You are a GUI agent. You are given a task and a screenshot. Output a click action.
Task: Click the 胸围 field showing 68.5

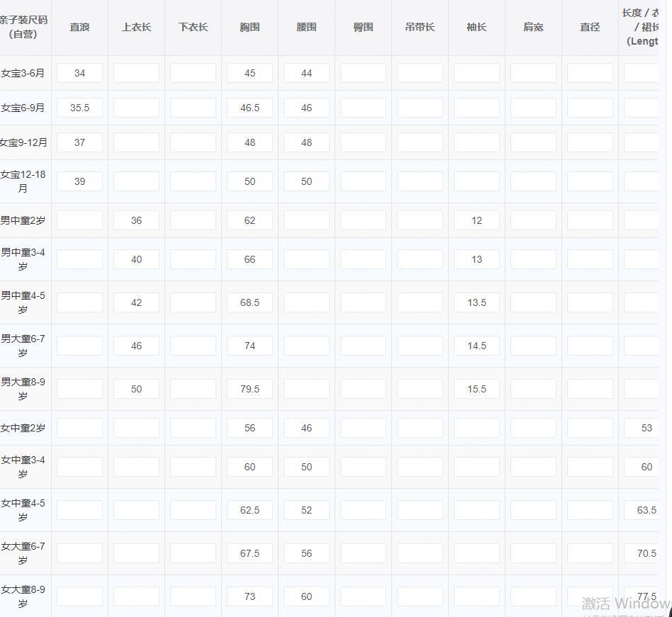coord(250,302)
